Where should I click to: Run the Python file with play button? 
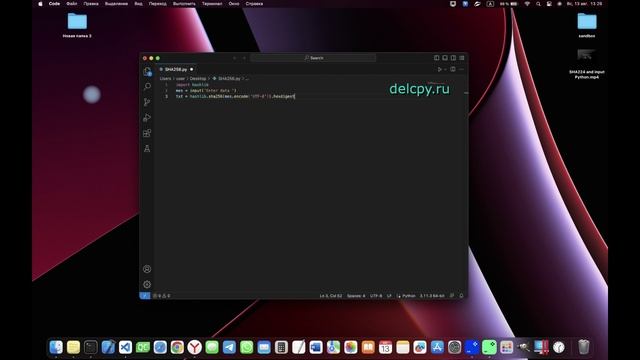(440, 69)
